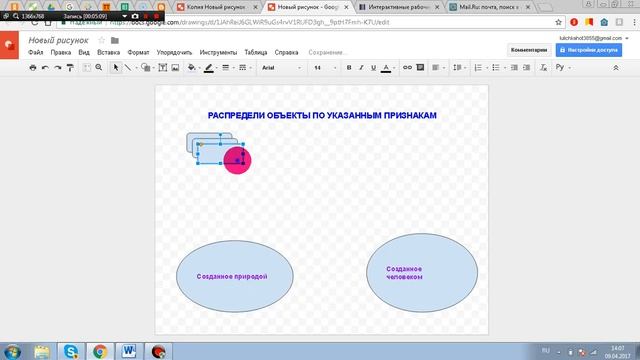Insert a link with chain icon

coord(407,68)
